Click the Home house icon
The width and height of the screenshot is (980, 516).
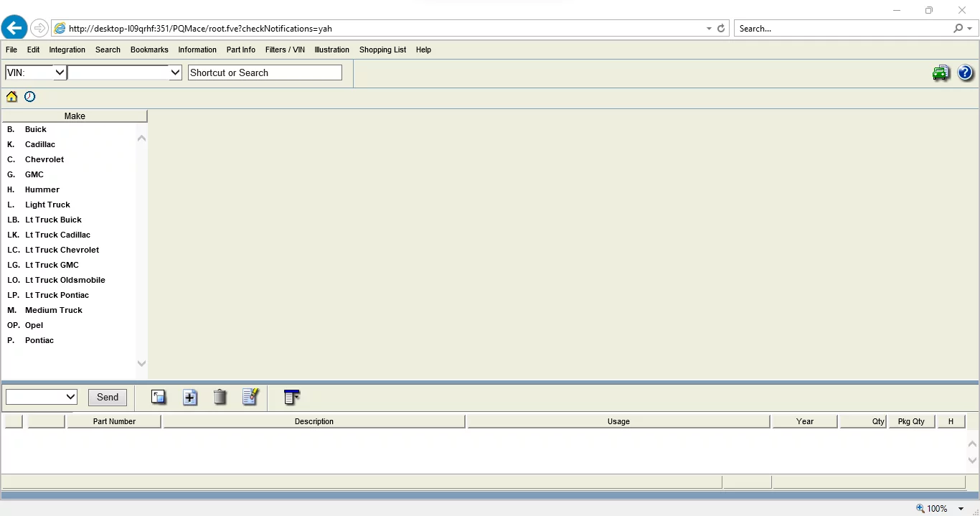[x=11, y=97]
